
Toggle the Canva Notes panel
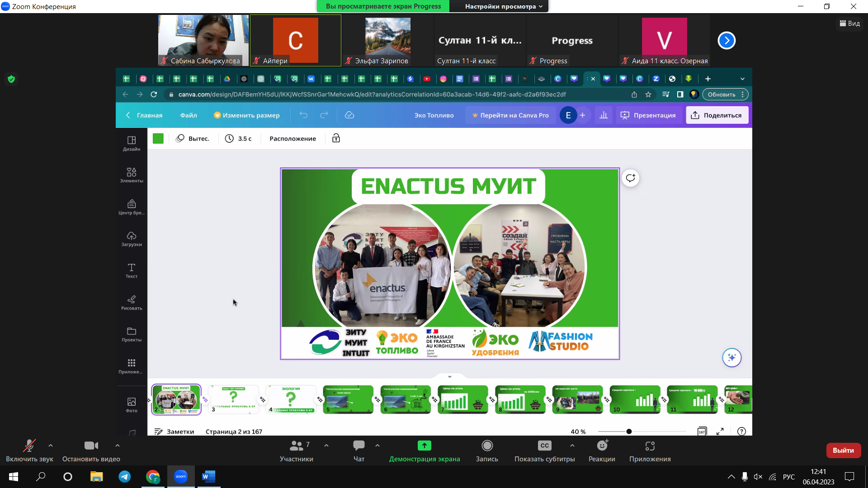click(x=175, y=432)
